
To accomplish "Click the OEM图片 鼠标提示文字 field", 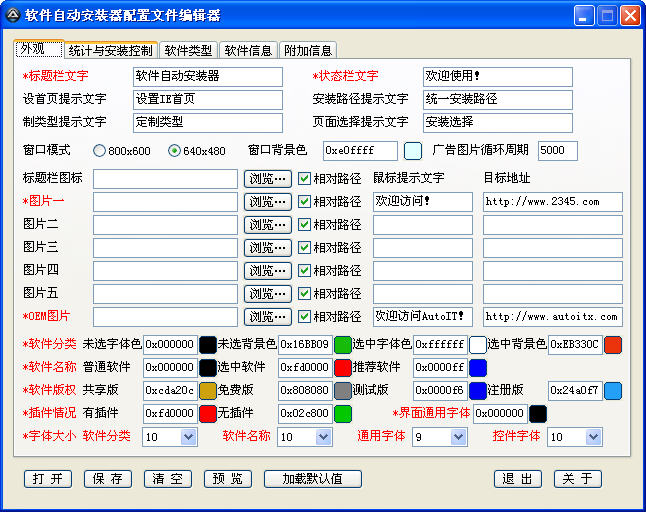I will coord(423,317).
